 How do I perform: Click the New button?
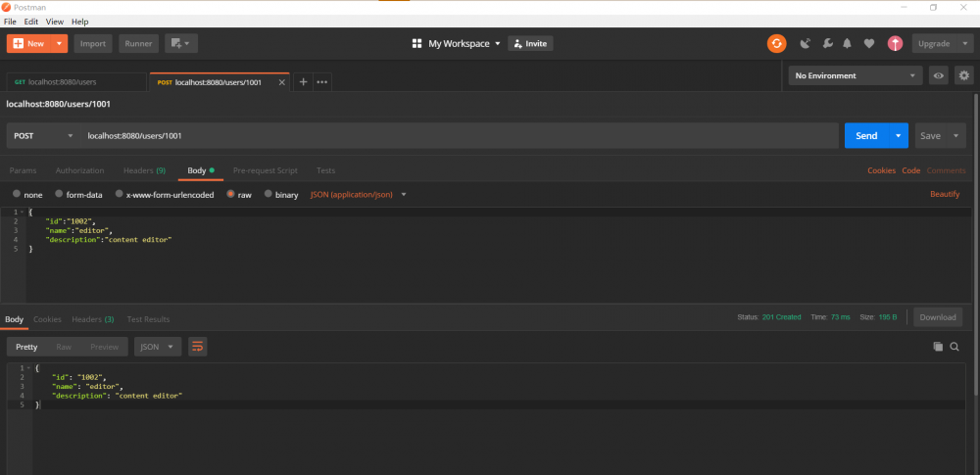click(28, 44)
